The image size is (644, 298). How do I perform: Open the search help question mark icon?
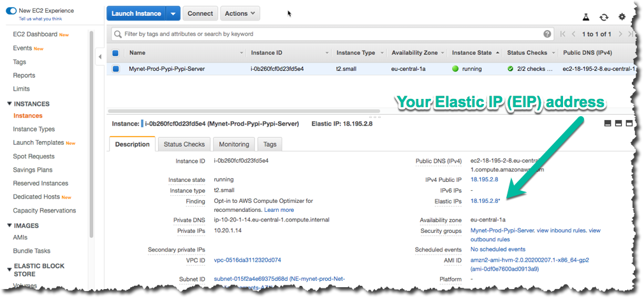pos(547,34)
